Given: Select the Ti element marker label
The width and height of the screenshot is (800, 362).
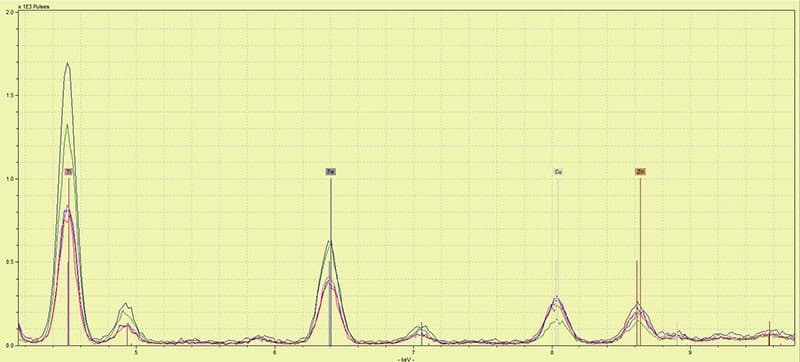Looking at the screenshot, I should coord(68,172).
